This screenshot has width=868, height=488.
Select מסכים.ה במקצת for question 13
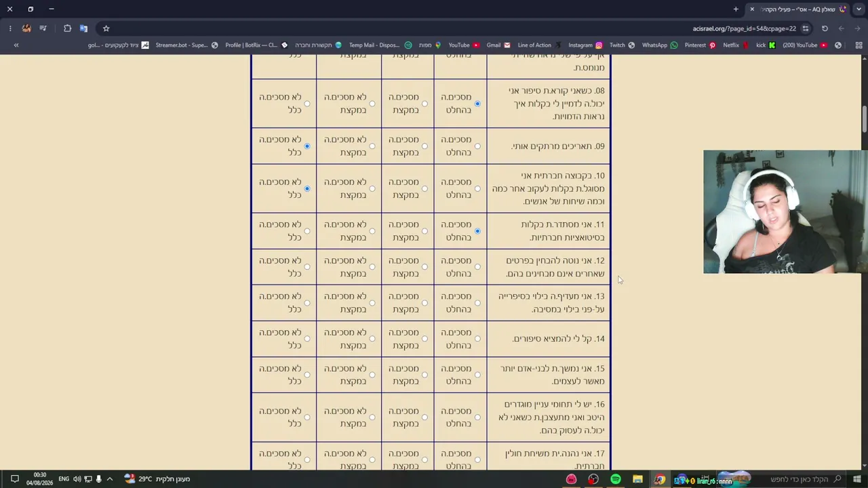[425, 303]
